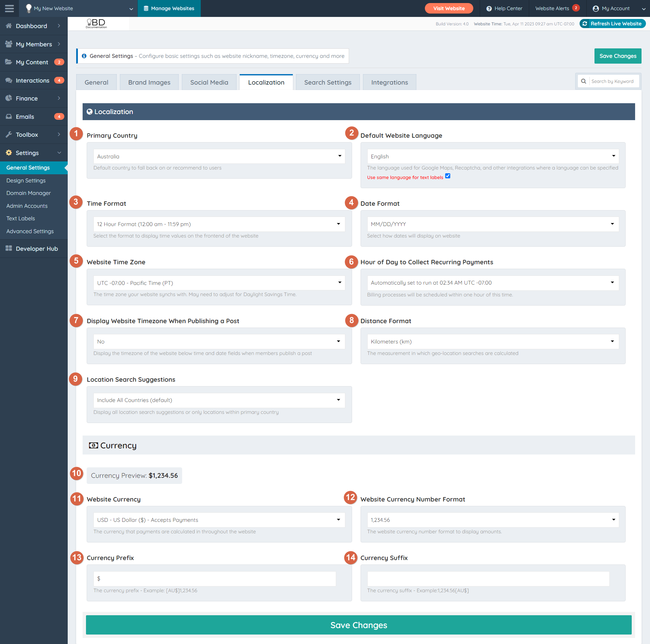The width and height of the screenshot is (650, 644).
Task: Select the My Members people icon
Action: tap(8, 44)
